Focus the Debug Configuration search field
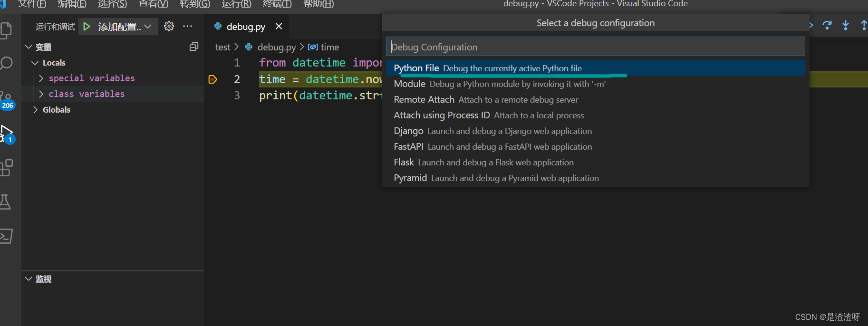Screen dimensions: 868x326 tap(595, 47)
